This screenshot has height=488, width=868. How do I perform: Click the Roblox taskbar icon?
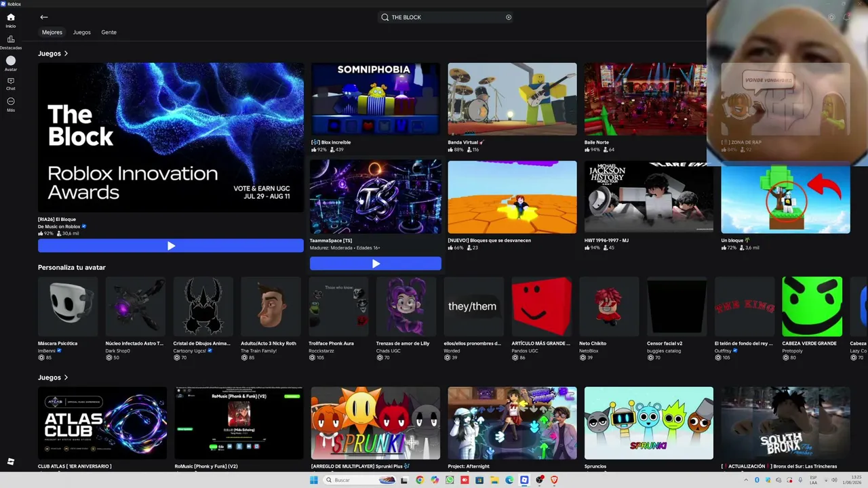click(x=524, y=480)
